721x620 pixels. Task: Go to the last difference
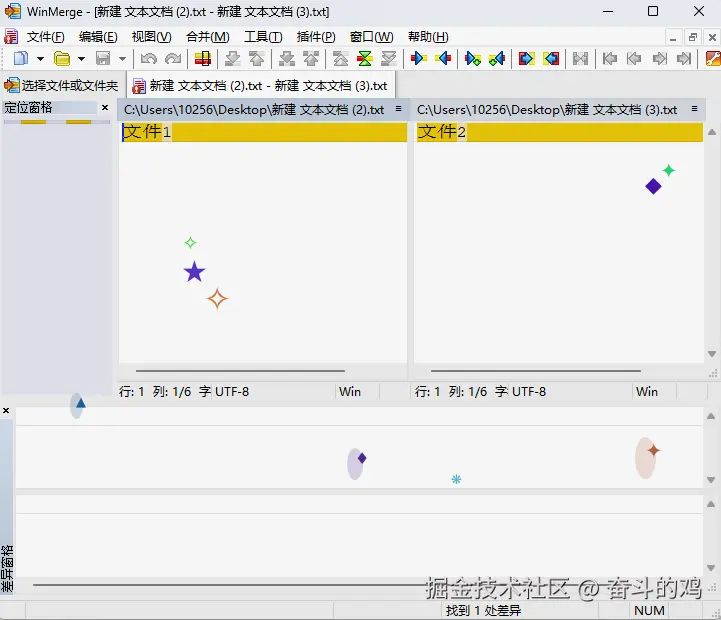point(389,58)
